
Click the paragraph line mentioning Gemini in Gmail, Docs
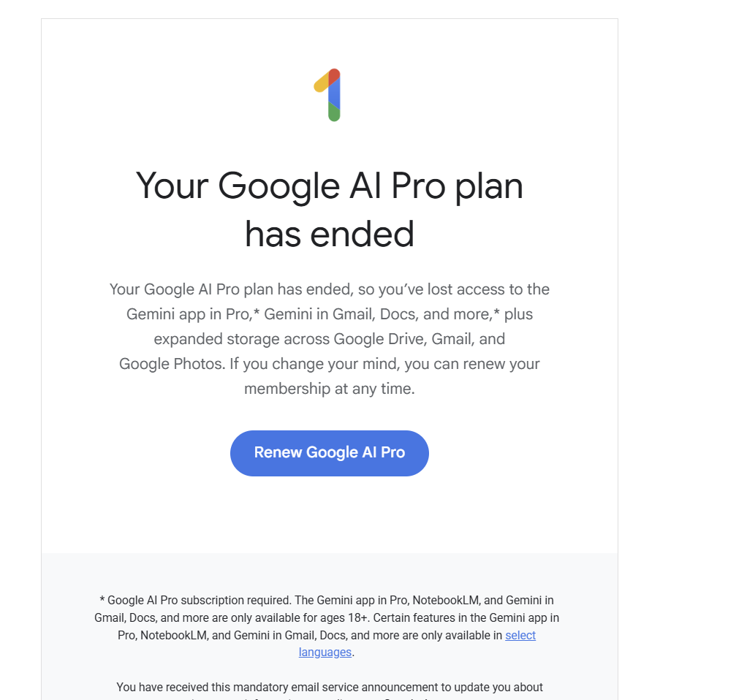click(x=329, y=314)
